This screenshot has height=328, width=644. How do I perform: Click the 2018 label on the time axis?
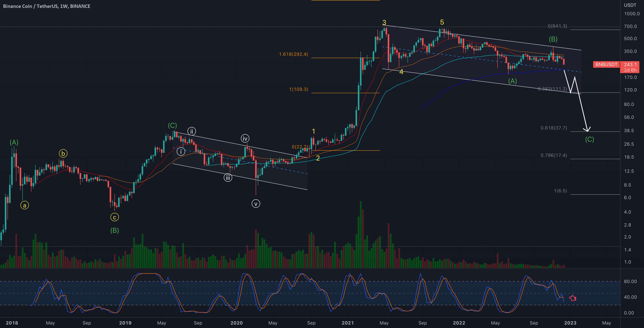point(12,323)
